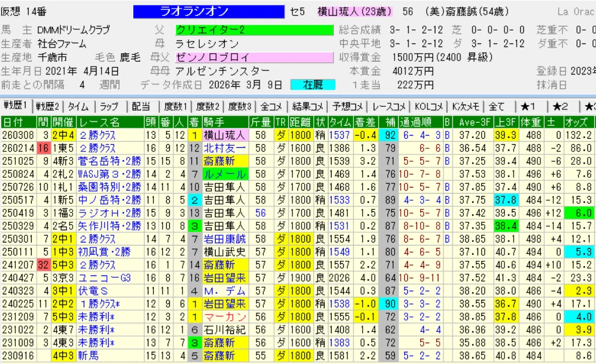596x364 pixels.
Task: Click dam ラセレシオン name
Action: click(207, 43)
